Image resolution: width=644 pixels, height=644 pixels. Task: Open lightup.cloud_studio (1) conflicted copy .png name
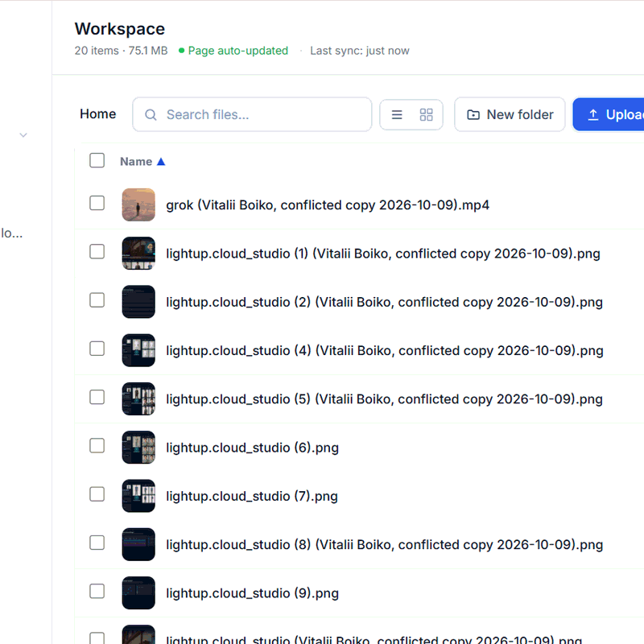(x=383, y=254)
